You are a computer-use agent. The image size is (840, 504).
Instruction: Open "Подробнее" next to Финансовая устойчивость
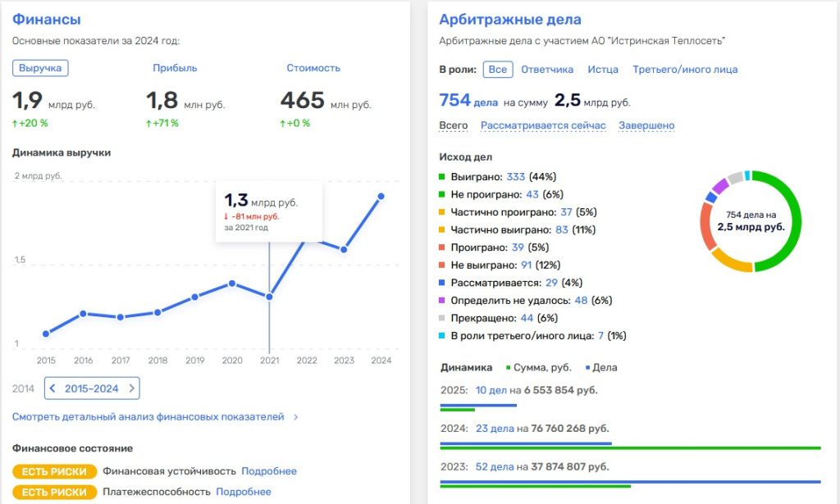point(269,471)
